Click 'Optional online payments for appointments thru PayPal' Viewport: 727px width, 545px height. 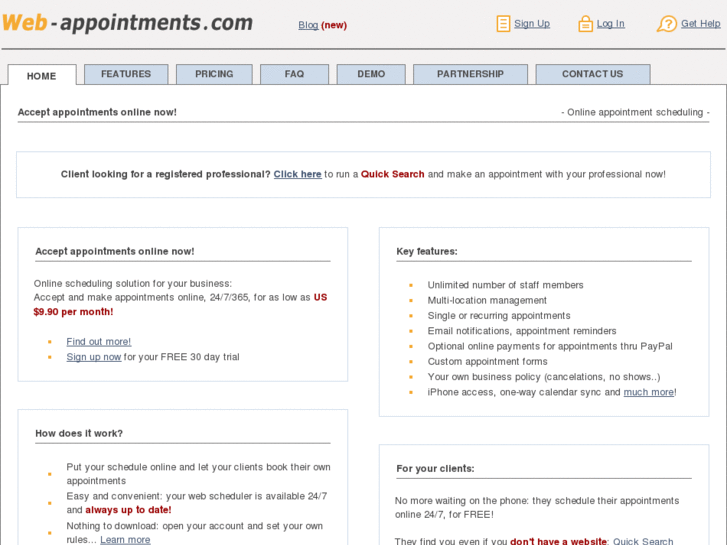(x=550, y=346)
